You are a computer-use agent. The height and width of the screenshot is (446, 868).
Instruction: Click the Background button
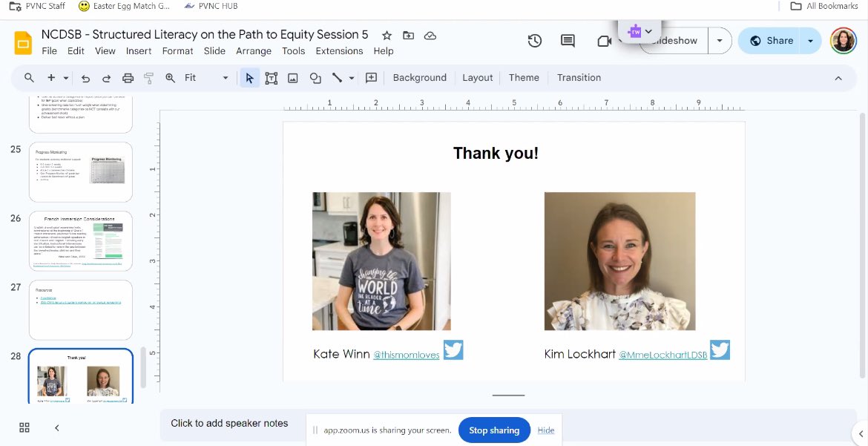(420, 78)
